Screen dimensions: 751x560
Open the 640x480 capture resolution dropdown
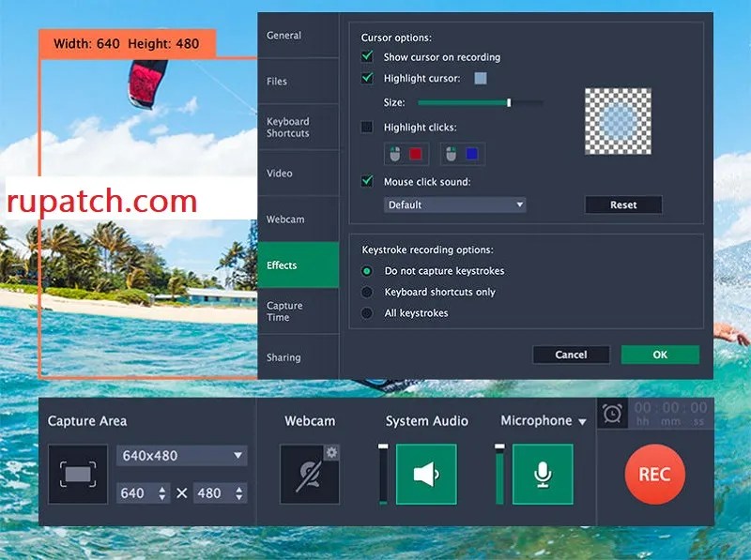[x=181, y=455]
